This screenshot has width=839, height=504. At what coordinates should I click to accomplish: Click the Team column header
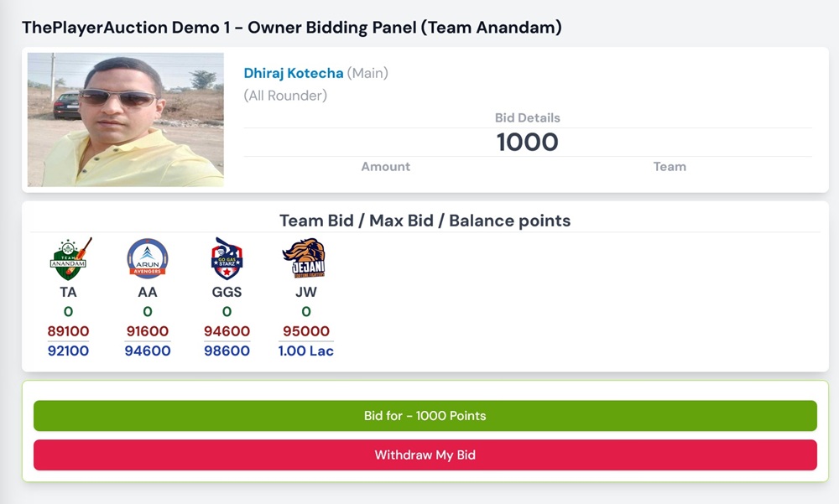[670, 166]
